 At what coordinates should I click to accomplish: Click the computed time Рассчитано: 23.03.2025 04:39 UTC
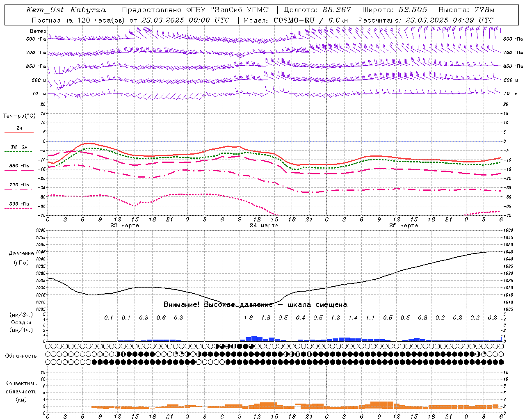(426, 20)
